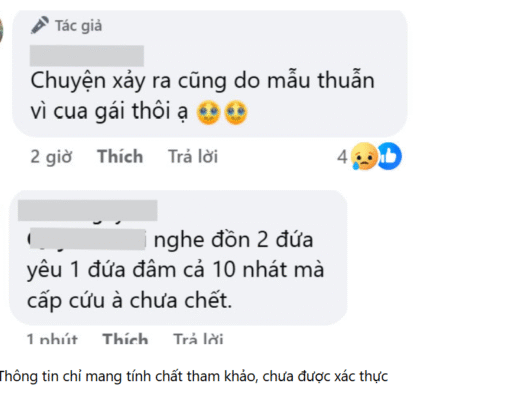This screenshot has height=400, width=522.
Task: Reply to the author's comment via "Trả lời"
Action: pos(193,156)
